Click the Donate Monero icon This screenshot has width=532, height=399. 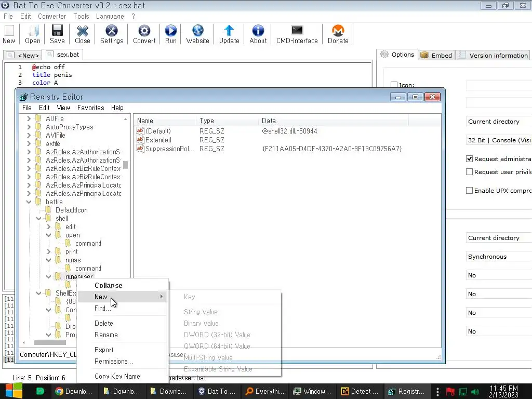pos(338,31)
